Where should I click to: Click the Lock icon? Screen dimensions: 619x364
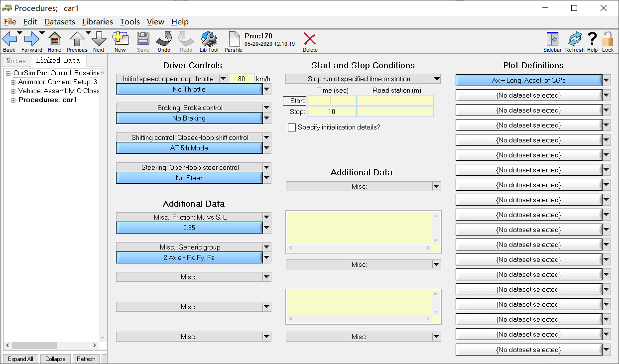(x=608, y=39)
